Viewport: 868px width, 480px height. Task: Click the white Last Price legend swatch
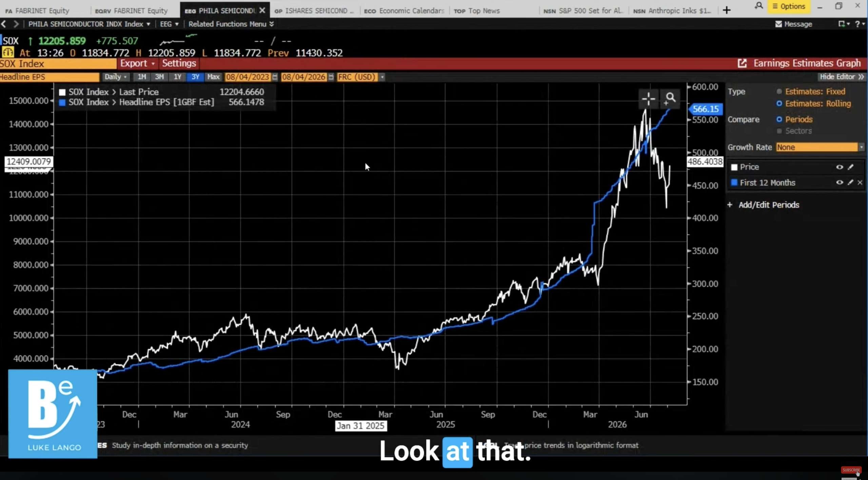(x=62, y=92)
